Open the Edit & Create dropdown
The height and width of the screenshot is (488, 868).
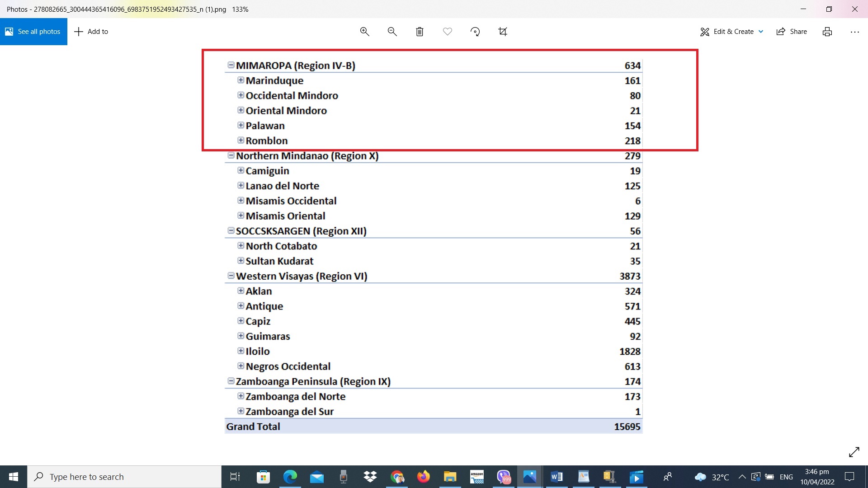(732, 32)
